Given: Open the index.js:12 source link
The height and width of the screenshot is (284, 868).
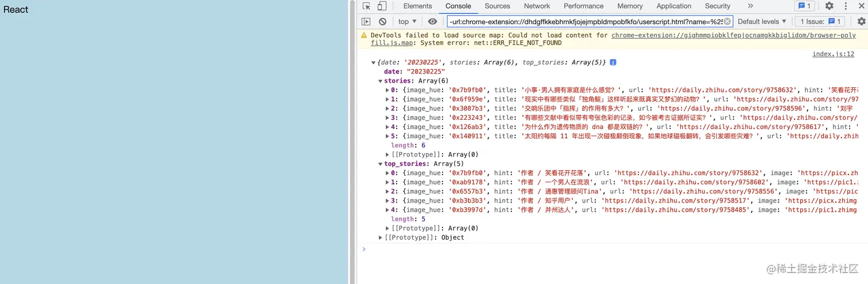Looking at the screenshot, I should coord(833,54).
